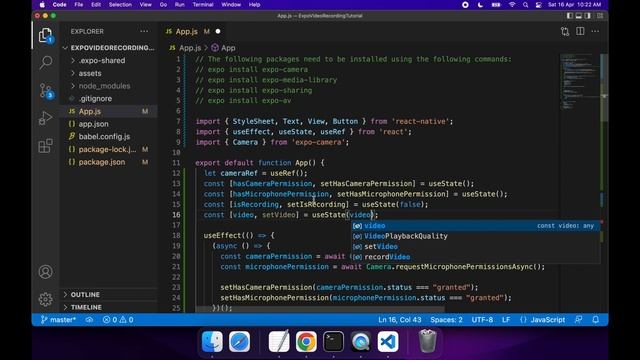Image resolution: width=640 pixels, height=360 pixels.
Task: Open the Terminal menu
Action: coord(203,4)
